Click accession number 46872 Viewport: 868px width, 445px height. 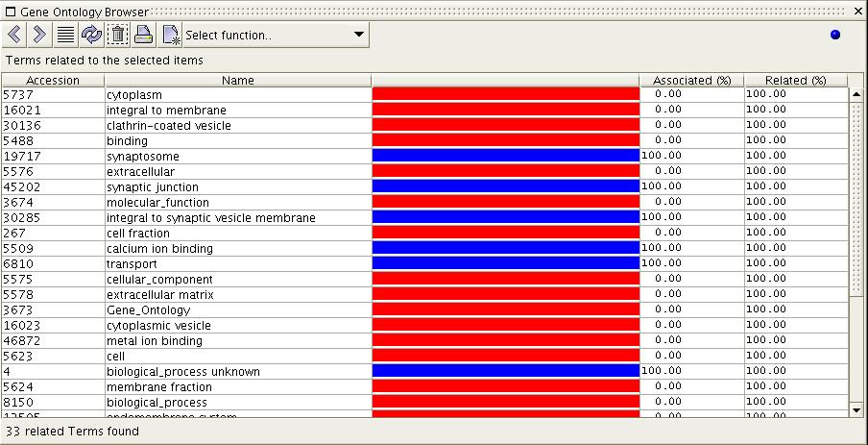tap(22, 341)
